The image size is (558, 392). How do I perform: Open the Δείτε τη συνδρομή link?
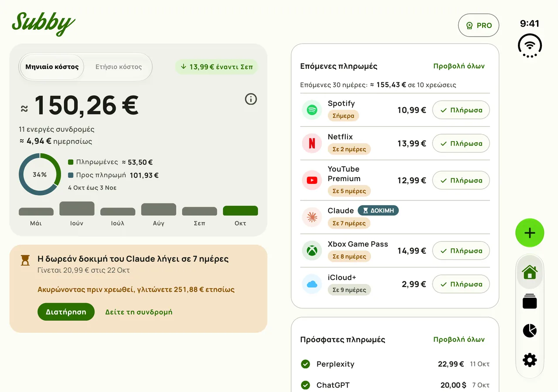tap(139, 312)
